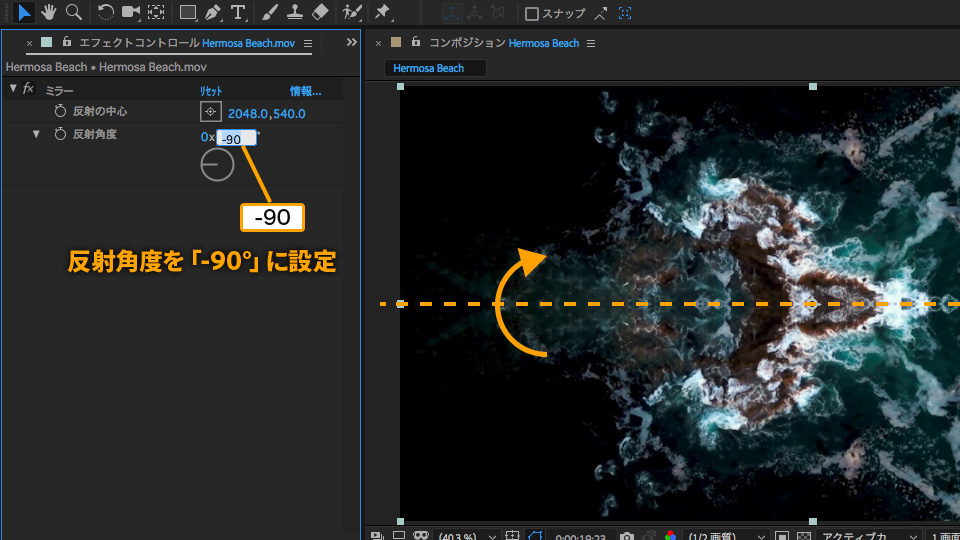Click the 反射角度 angle dial
Image resolution: width=960 pixels, height=540 pixels.
[x=217, y=164]
